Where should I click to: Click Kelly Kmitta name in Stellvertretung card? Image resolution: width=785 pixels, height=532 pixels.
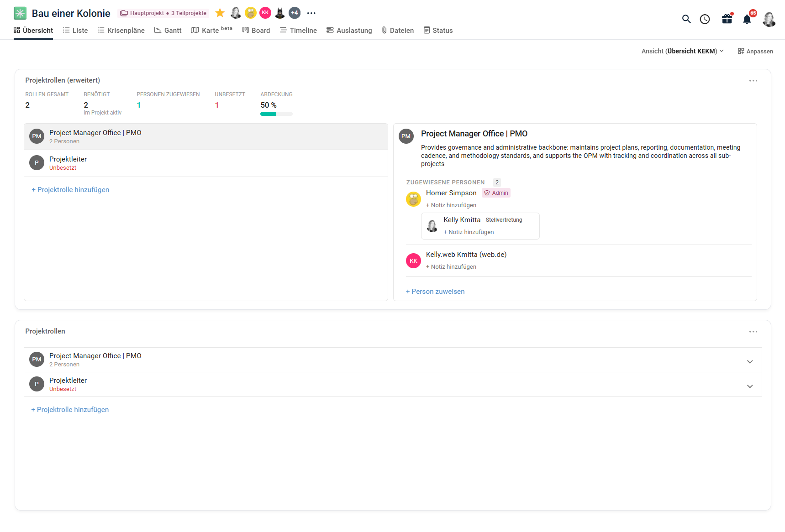462,220
